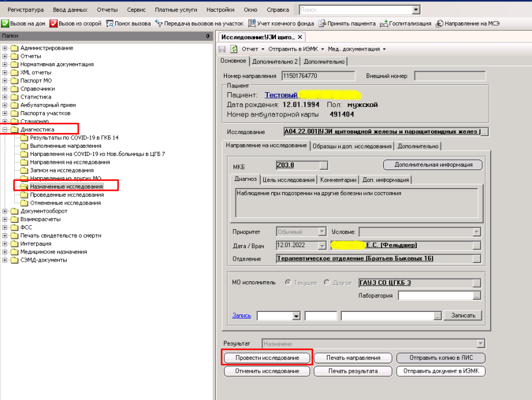Click the 'Дополнительная информация' button
The height and width of the screenshot is (400, 532).
433,165
